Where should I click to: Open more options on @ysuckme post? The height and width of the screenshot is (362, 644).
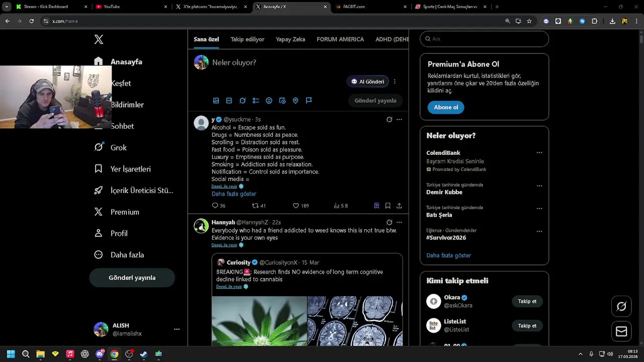coord(399,120)
